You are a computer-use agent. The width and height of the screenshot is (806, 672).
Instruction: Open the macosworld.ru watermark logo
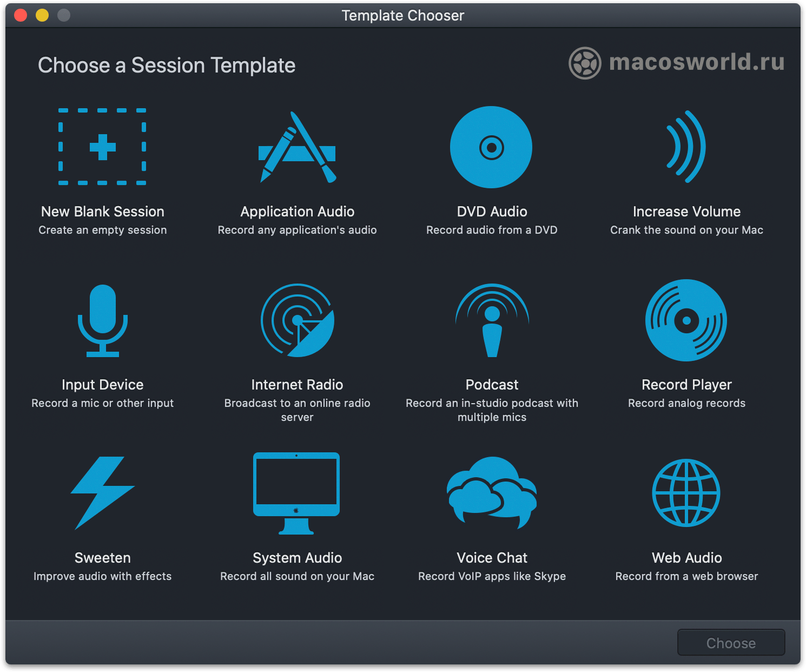tap(676, 62)
